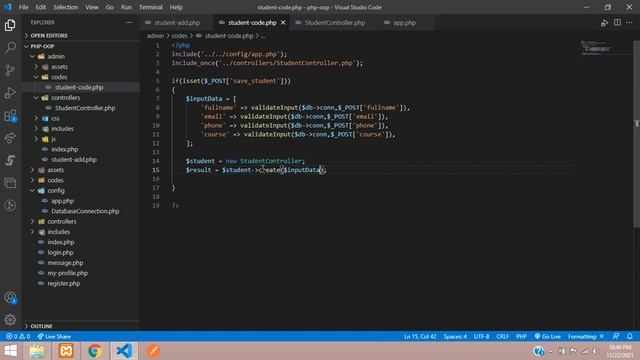Click Ln 15, Col 42 status item
Screen dimensions: 640x360
coord(420,336)
